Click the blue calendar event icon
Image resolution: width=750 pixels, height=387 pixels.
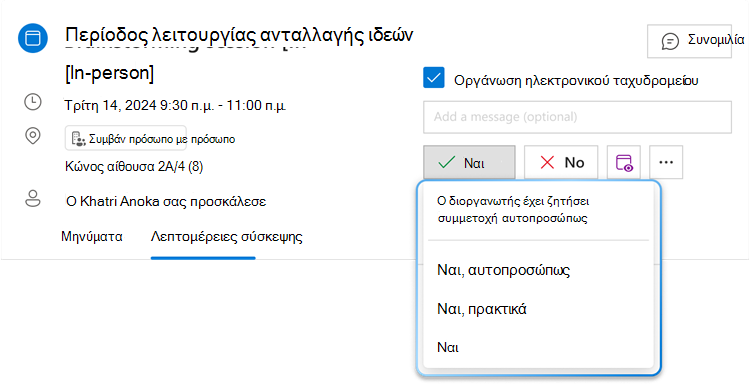click(33, 38)
